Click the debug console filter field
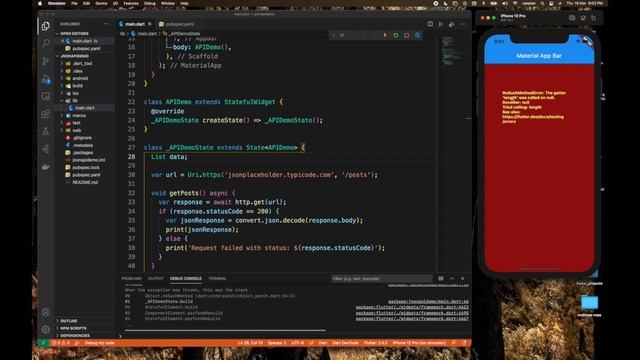 point(382,278)
